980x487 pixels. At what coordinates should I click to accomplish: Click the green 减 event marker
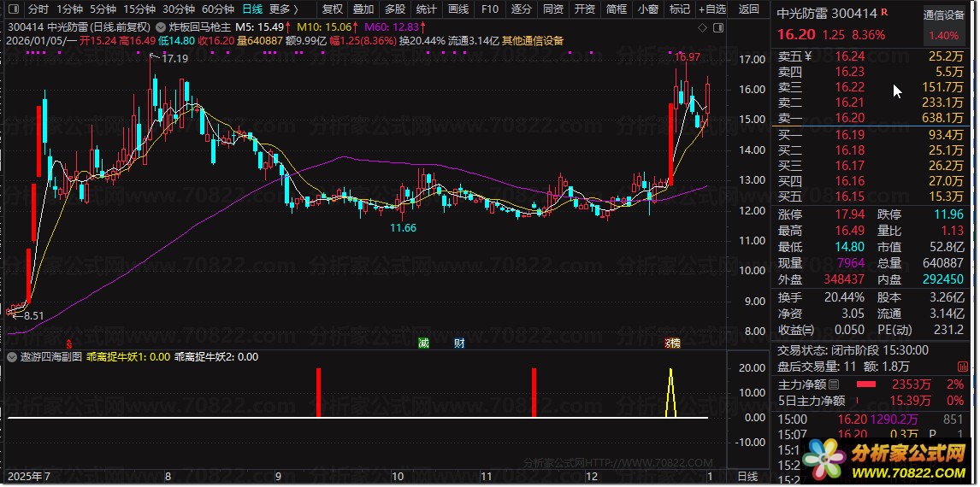point(424,343)
